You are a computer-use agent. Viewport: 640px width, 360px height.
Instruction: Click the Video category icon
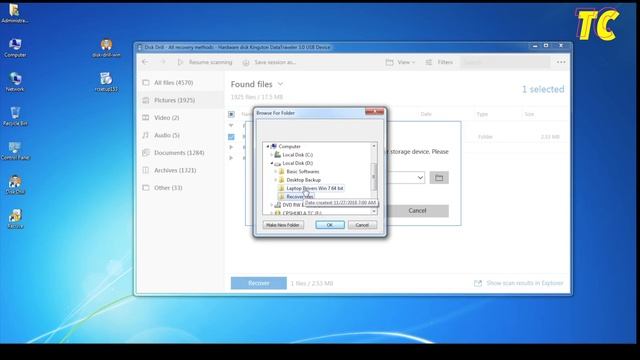pos(146,118)
